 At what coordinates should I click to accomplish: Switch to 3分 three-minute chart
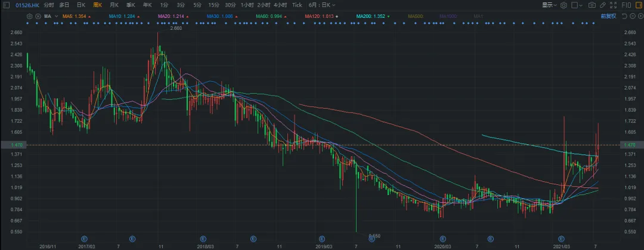pos(180,5)
